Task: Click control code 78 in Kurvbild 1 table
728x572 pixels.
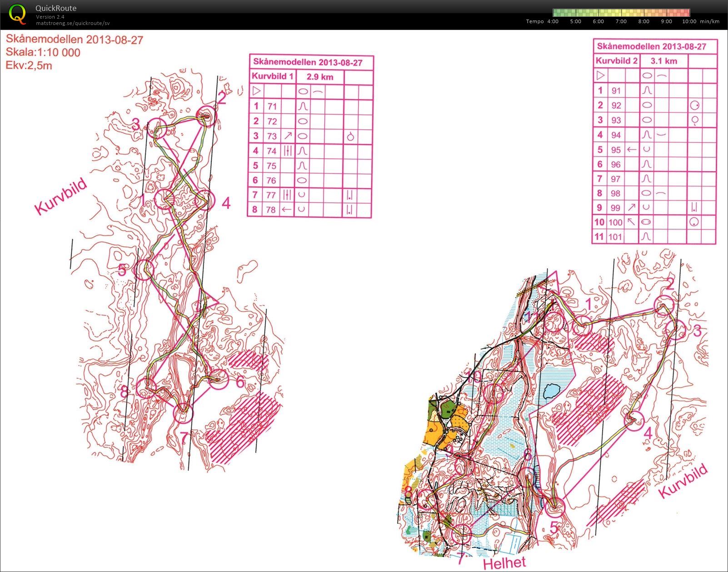Action: click(x=271, y=209)
